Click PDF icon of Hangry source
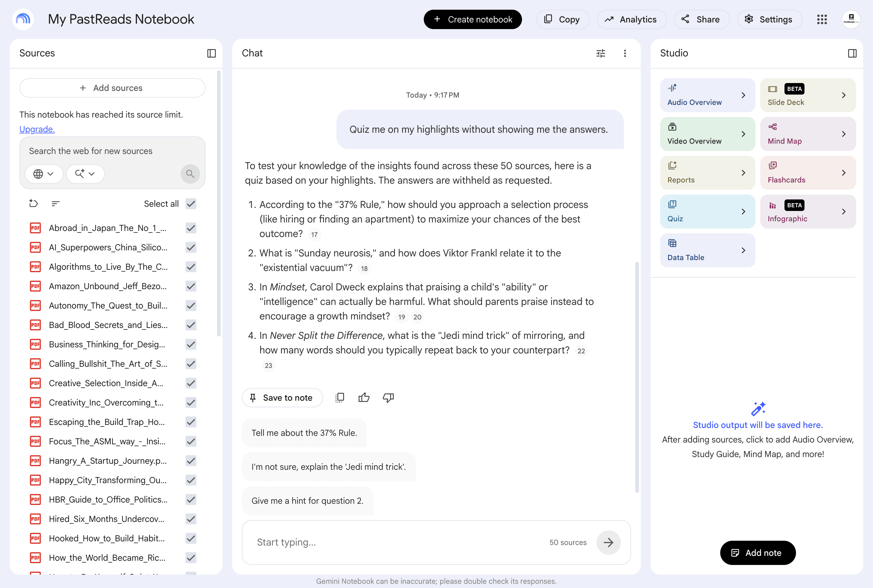This screenshot has height=588, width=873. pyautogui.click(x=35, y=460)
